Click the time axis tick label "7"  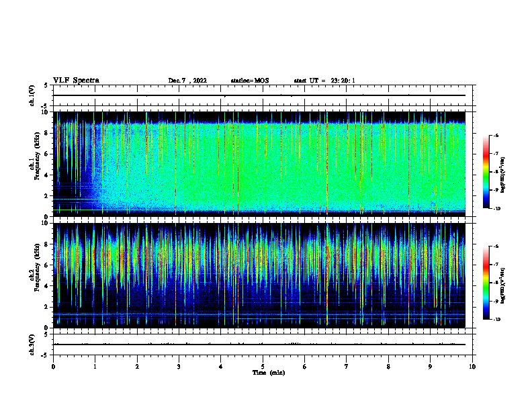point(347,367)
